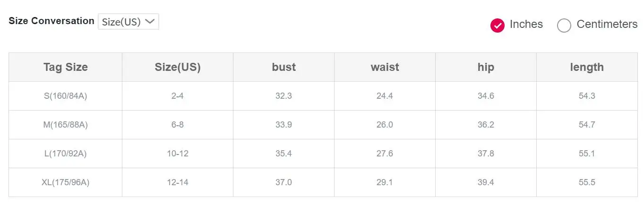
Task: Select the Inches radio button
Action: (498, 25)
